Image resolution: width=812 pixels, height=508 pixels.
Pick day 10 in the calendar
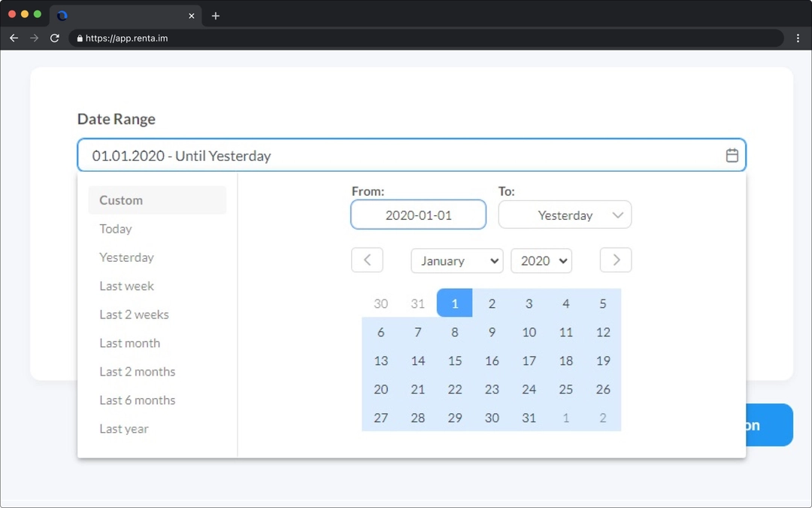coord(529,332)
